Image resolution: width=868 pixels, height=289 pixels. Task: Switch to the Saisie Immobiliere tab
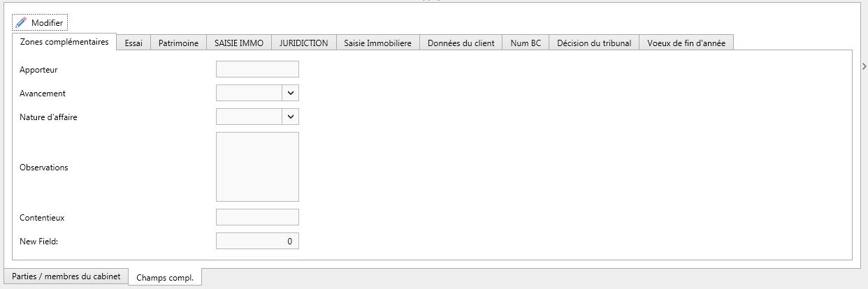(377, 43)
